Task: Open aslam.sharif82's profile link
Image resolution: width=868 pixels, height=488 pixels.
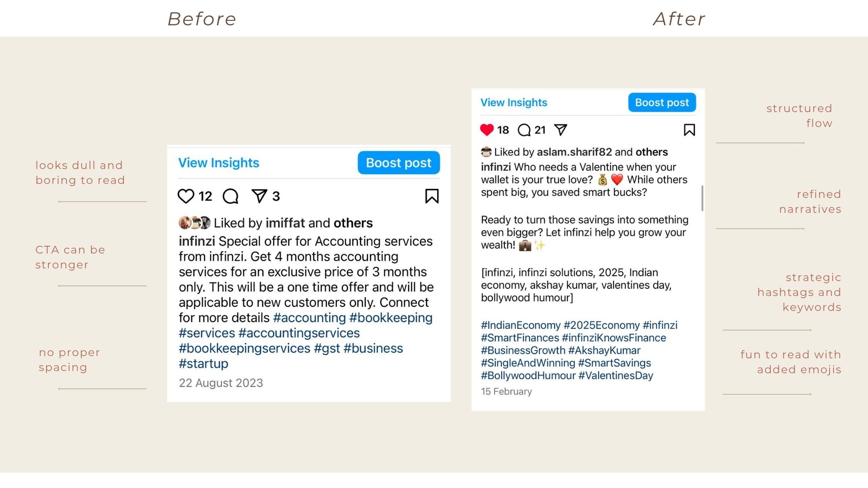Action: pos(574,152)
